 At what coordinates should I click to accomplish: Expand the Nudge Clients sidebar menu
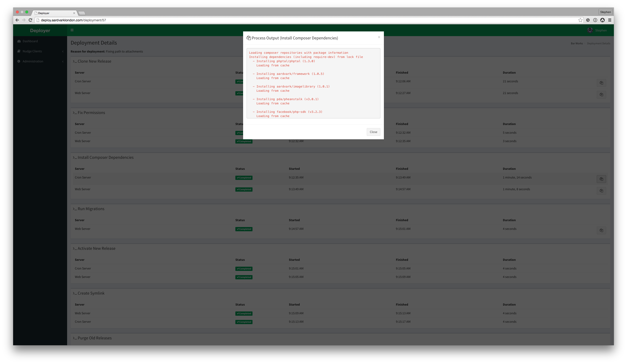(40, 51)
